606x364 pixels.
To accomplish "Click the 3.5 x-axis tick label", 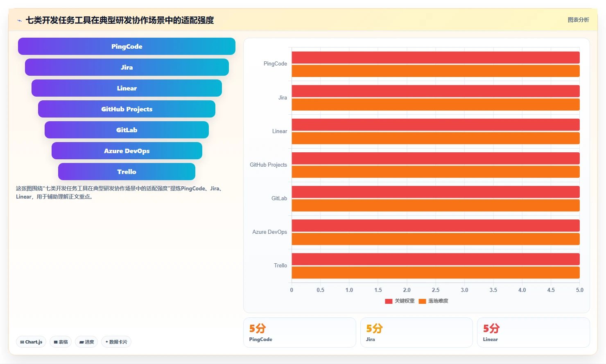I will pyautogui.click(x=493, y=290).
